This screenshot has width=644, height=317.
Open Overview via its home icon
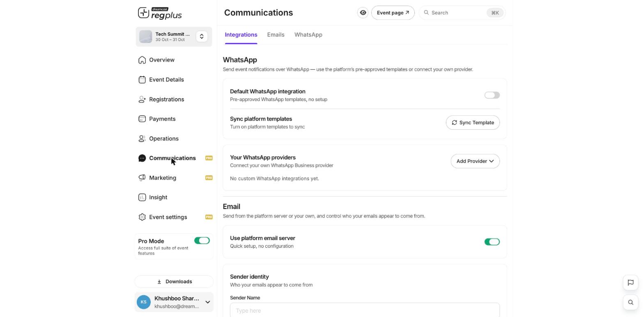142,60
